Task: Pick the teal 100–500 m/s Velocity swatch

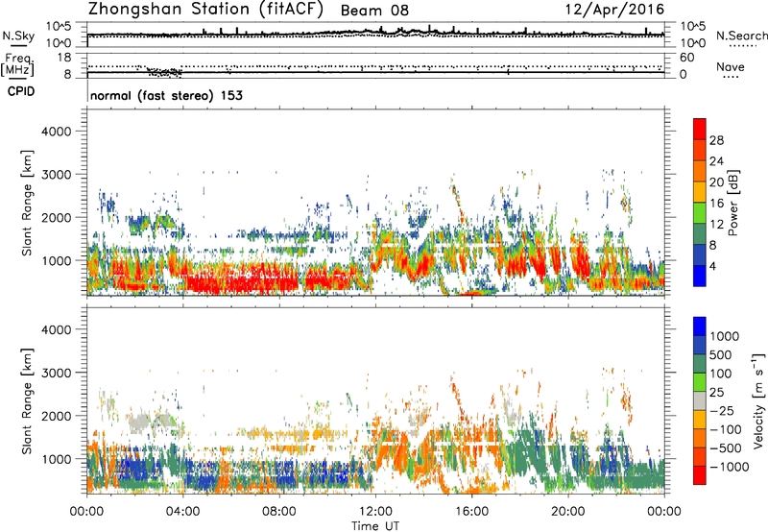Action: click(700, 364)
